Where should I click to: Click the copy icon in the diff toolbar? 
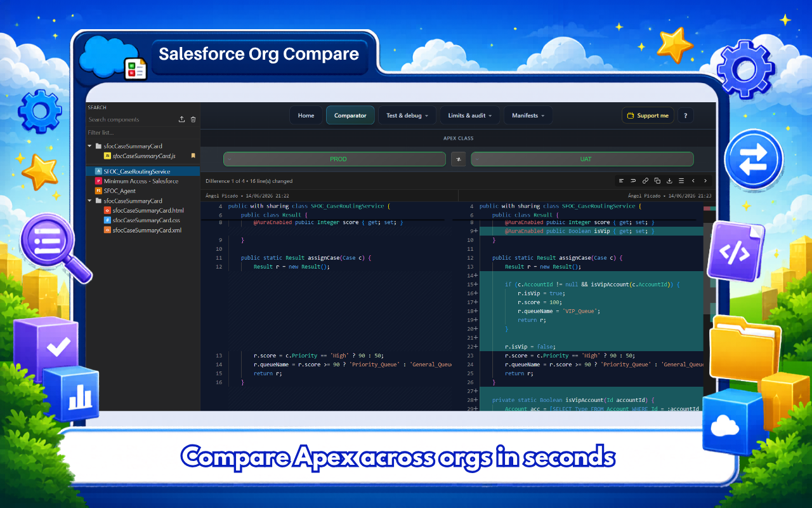tap(657, 181)
